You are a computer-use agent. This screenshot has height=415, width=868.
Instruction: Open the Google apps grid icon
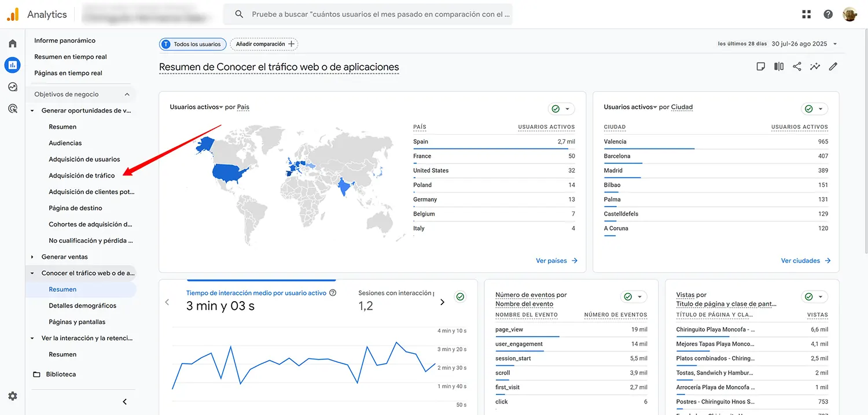806,13
